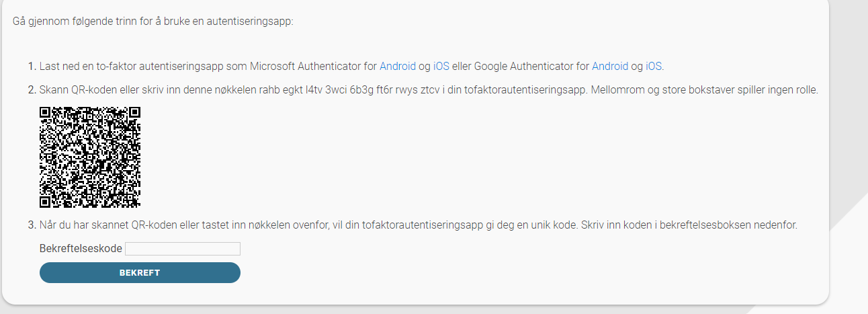This screenshot has width=868, height=314.
Task: Open iOS link for Google Authenticator
Action: click(x=654, y=66)
